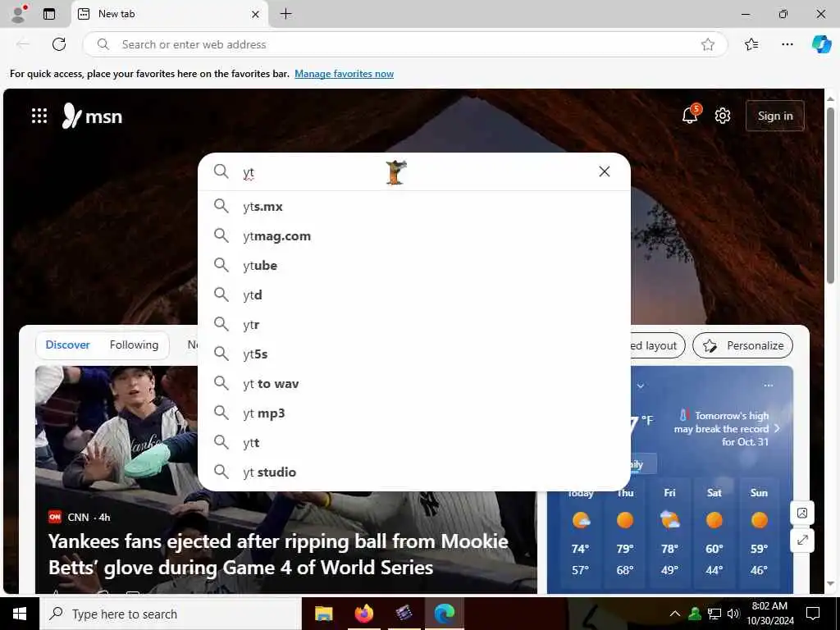Open the video editor taskbar icon
This screenshot has height=630, width=840.
tap(404, 614)
